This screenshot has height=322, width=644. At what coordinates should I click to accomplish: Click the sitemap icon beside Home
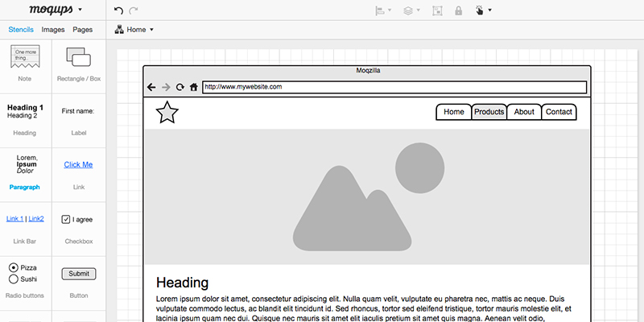[119, 30]
